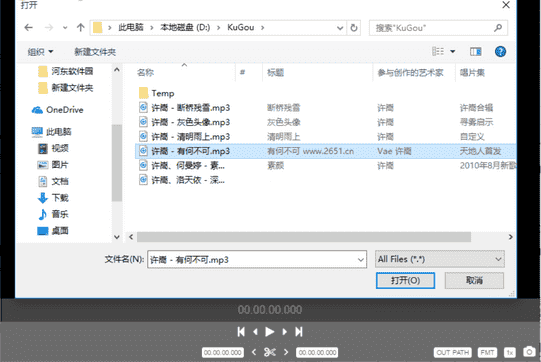Viewport: 541px width, 362px height.
Task: Select 此电脑 in navigation pane
Action: (x=51, y=131)
